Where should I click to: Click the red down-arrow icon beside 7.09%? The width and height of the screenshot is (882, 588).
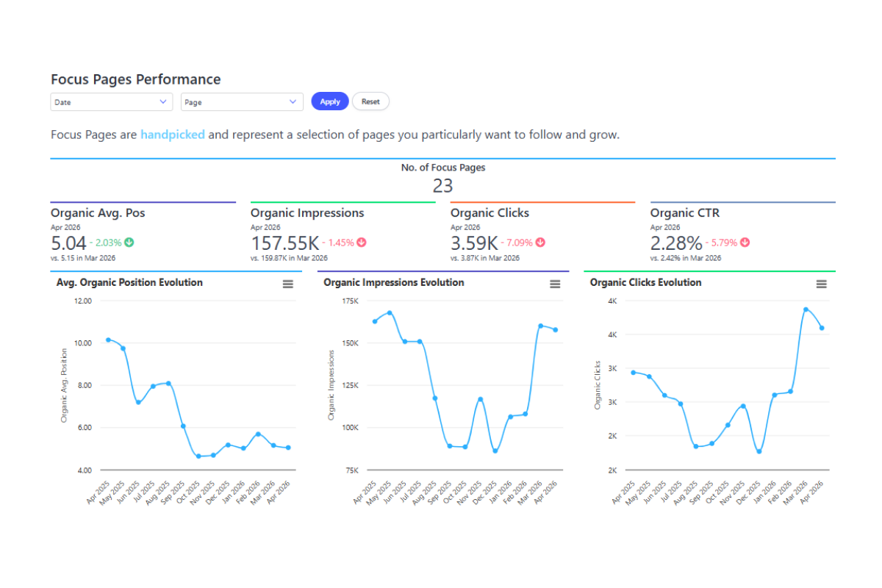point(539,242)
